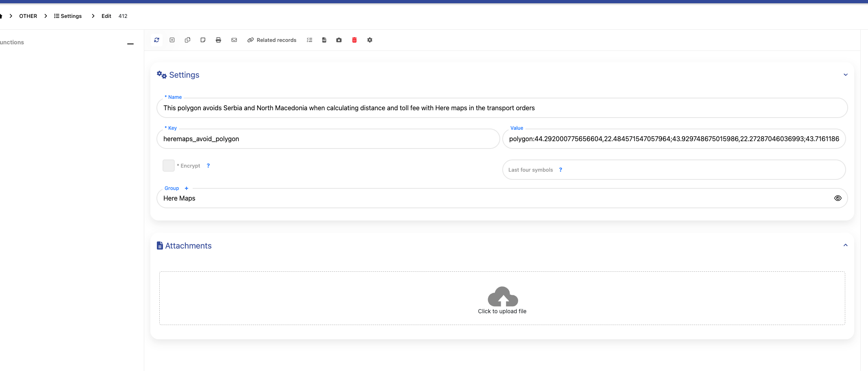
Task: Delete record with red trash icon
Action: [354, 40]
